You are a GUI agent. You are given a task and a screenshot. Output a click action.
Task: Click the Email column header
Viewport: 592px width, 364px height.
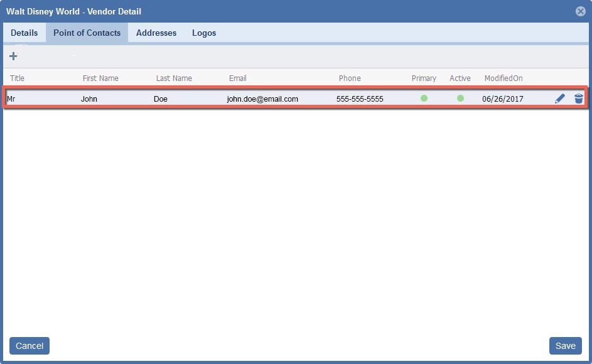click(x=237, y=78)
